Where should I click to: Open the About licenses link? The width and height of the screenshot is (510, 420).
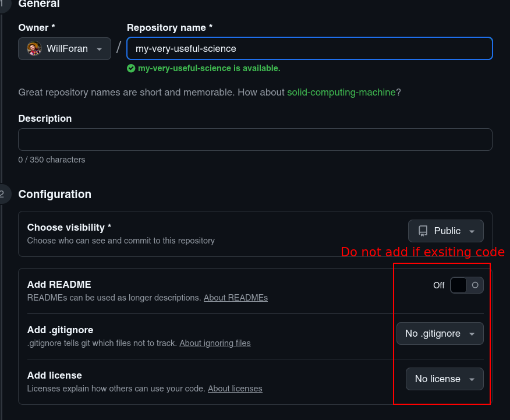point(235,389)
